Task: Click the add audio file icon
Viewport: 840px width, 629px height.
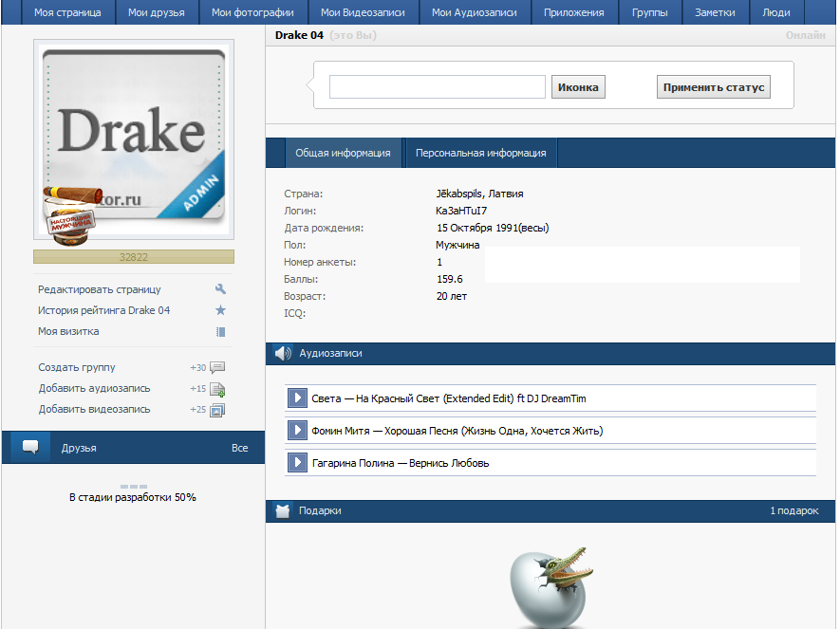Action: 217,389
